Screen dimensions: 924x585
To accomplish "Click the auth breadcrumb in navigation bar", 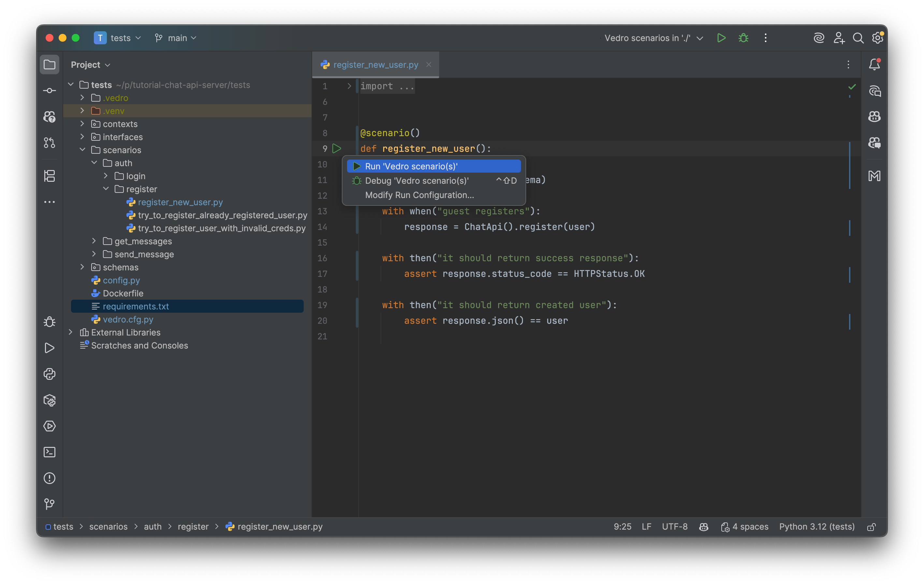I will [x=153, y=527].
